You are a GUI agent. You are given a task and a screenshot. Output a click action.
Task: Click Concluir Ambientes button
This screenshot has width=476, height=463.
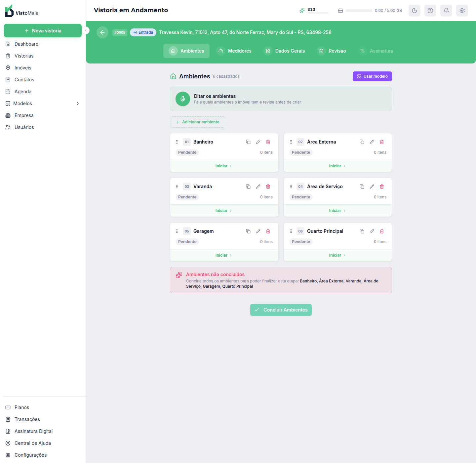[281, 310]
